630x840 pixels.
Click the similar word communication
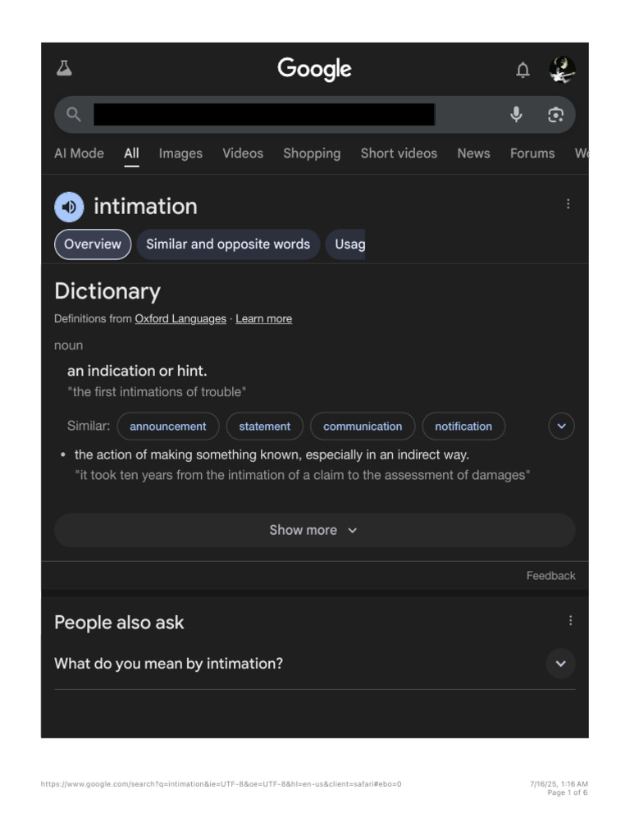[363, 427]
